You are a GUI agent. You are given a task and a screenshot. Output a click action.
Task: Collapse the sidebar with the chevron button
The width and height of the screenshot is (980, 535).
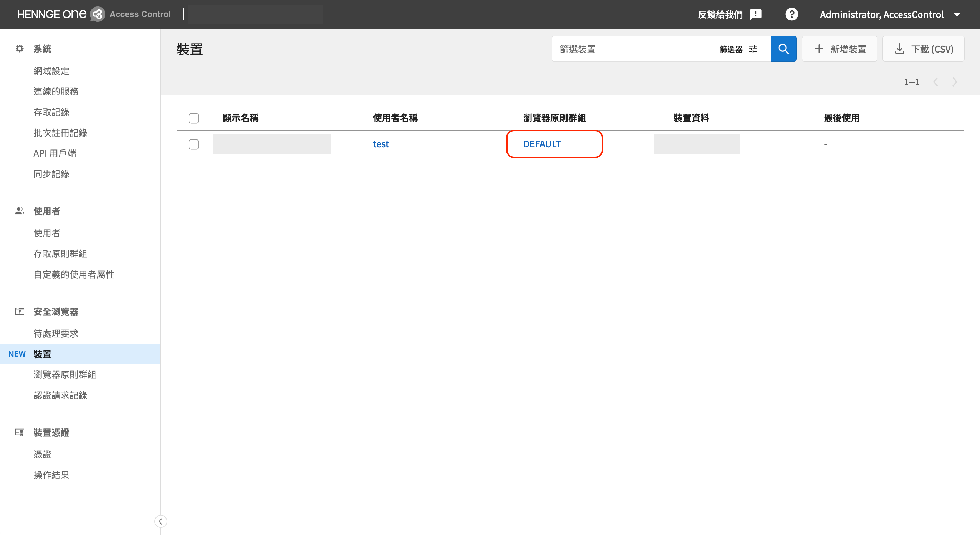tap(160, 521)
